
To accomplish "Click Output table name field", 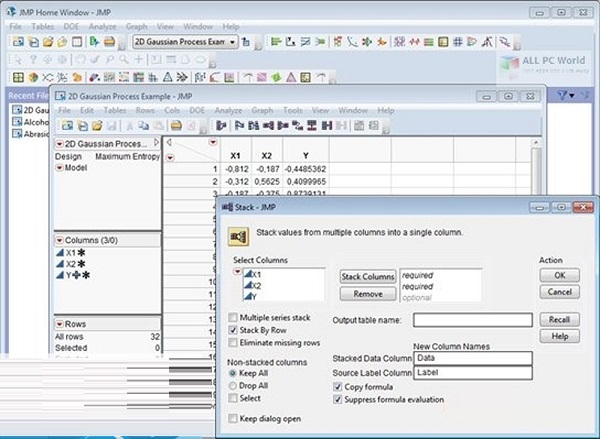I will click(x=473, y=320).
